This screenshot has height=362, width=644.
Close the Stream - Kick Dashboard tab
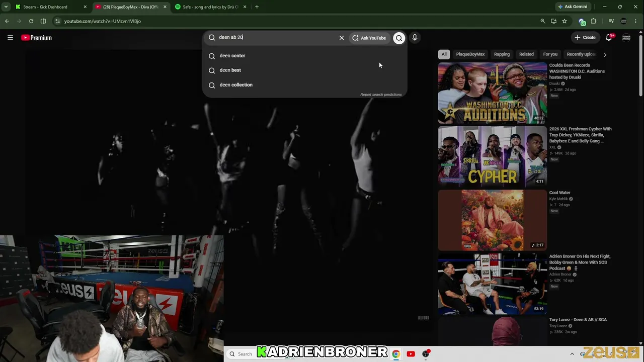tap(85, 7)
